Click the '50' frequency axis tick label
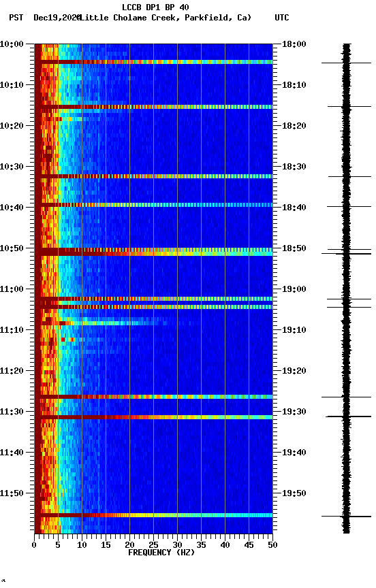The height and width of the screenshot is (588, 376). point(272,545)
